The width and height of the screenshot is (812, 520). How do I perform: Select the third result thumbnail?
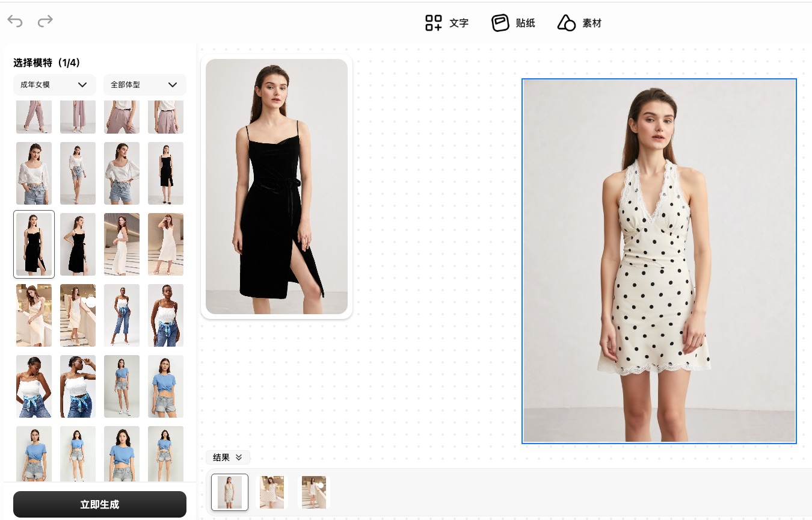click(314, 492)
